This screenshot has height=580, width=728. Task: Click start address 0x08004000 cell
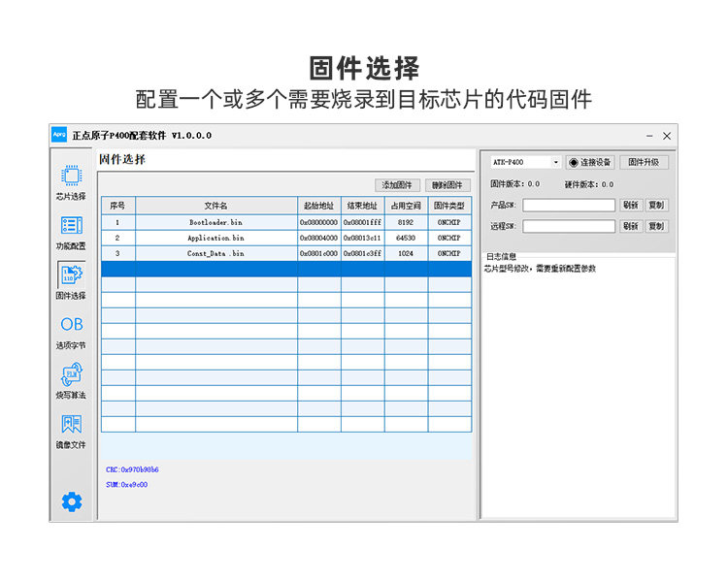[x=319, y=238]
